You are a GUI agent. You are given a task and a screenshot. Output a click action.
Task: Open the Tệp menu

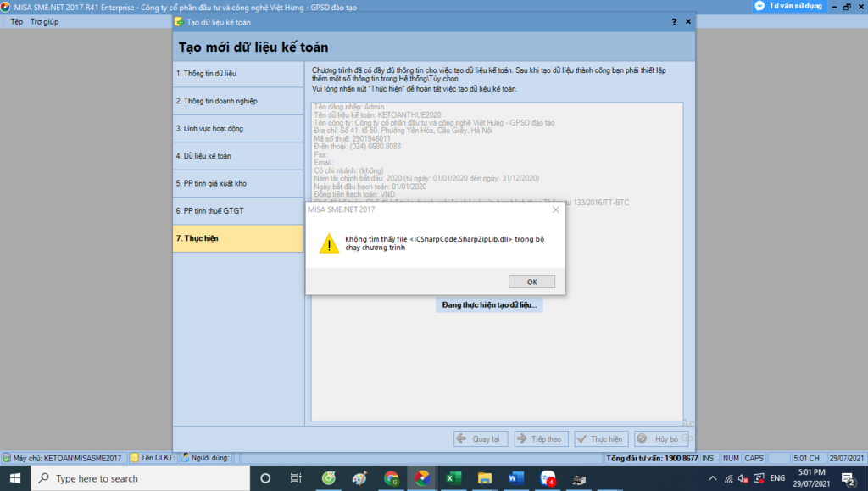coord(17,21)
